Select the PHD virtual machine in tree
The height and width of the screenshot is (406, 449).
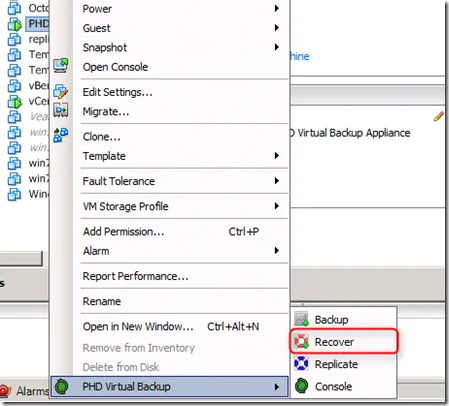38,23
